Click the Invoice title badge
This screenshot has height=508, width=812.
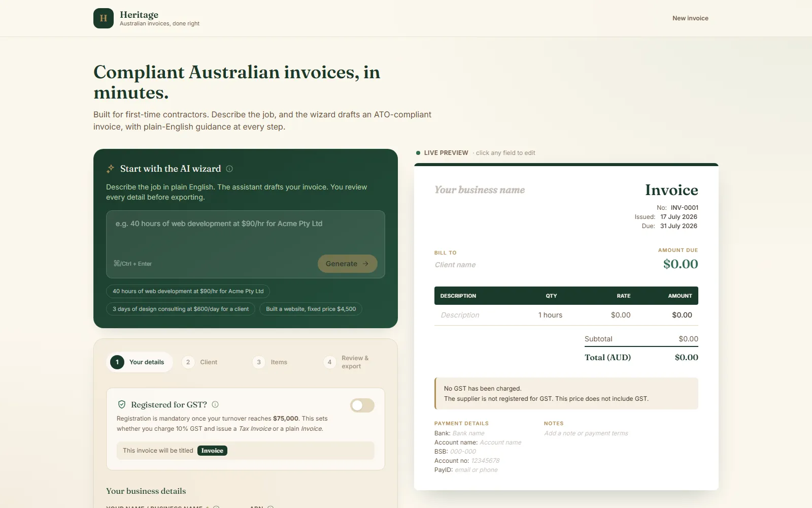coord(212,451)
